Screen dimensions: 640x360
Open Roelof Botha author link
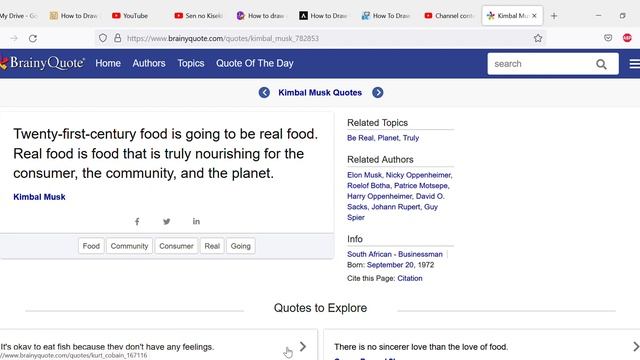[369, 185]
